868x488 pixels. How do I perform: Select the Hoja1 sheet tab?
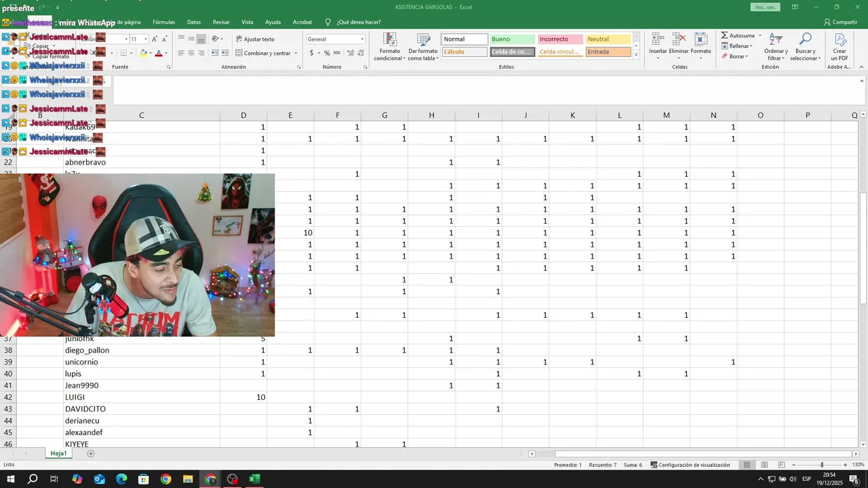point(58,453)
